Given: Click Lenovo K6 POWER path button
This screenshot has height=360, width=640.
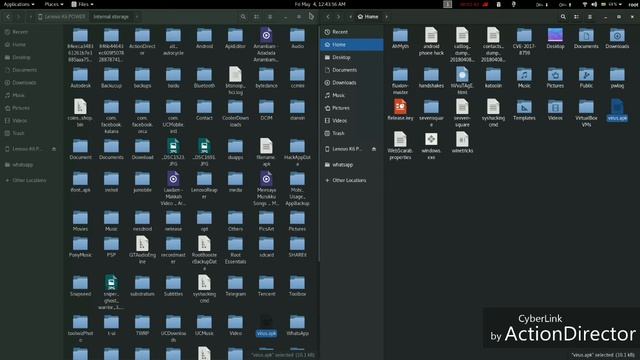Looking at the screenshot, I should [61, 17].
